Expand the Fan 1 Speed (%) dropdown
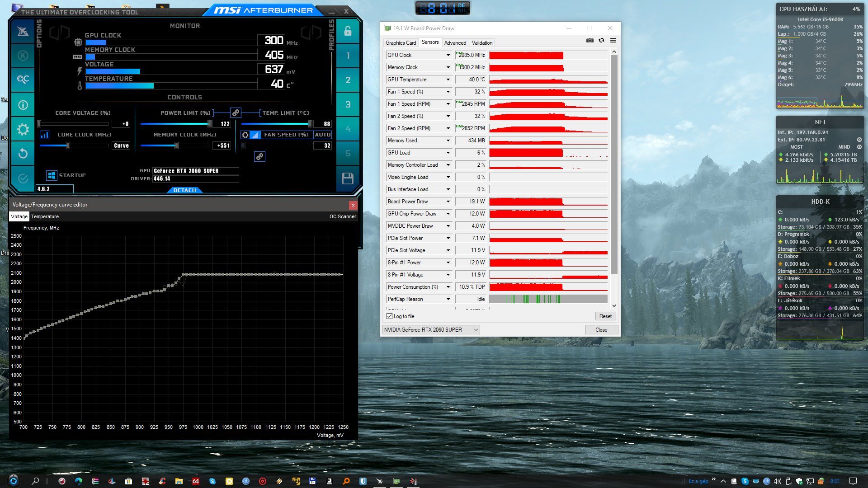 pos(448,92)
